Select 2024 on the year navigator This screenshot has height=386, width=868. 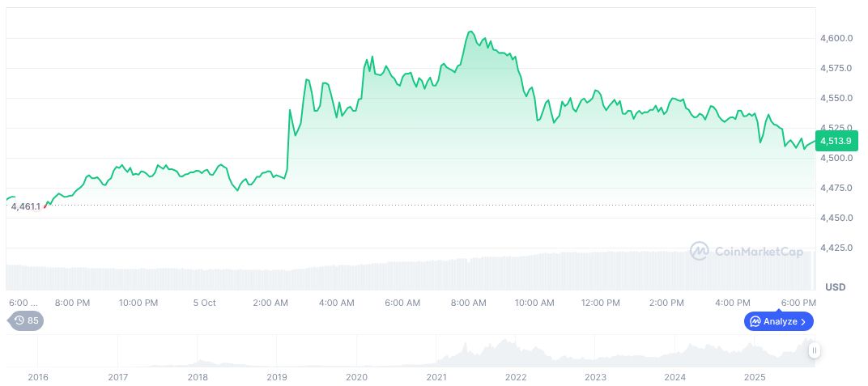[675, 377]
